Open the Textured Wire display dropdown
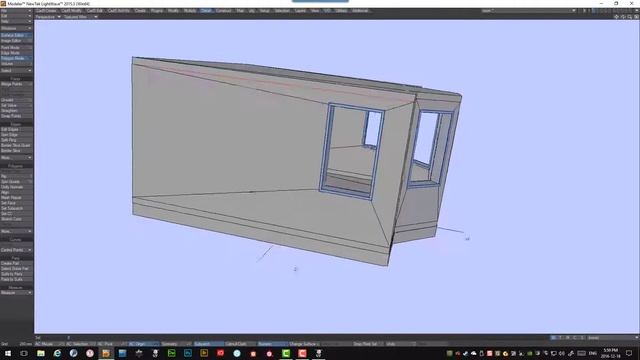Viewport: 640px width, 360px height. click(80, 17)
